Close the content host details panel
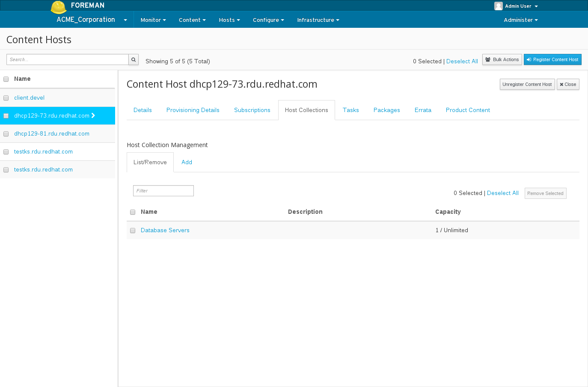 pyautogui.click(x=567, y=84)
